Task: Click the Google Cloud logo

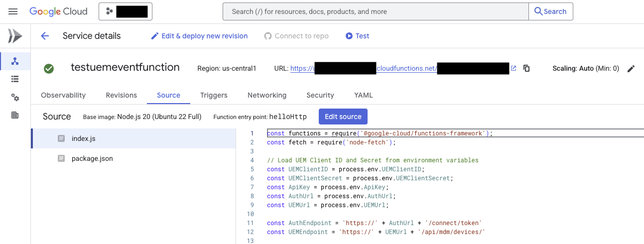Action: pyautogui.click(x=58, y=11)
